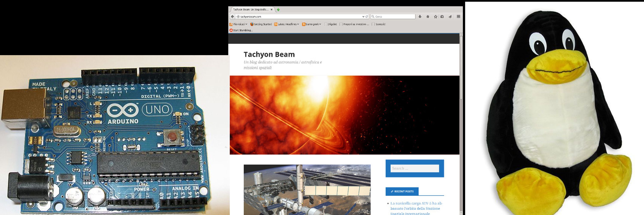The height and width of the screenshot is (215, 644).
Task: Click the blog tagline about astronomia
Action: point(283,65)
